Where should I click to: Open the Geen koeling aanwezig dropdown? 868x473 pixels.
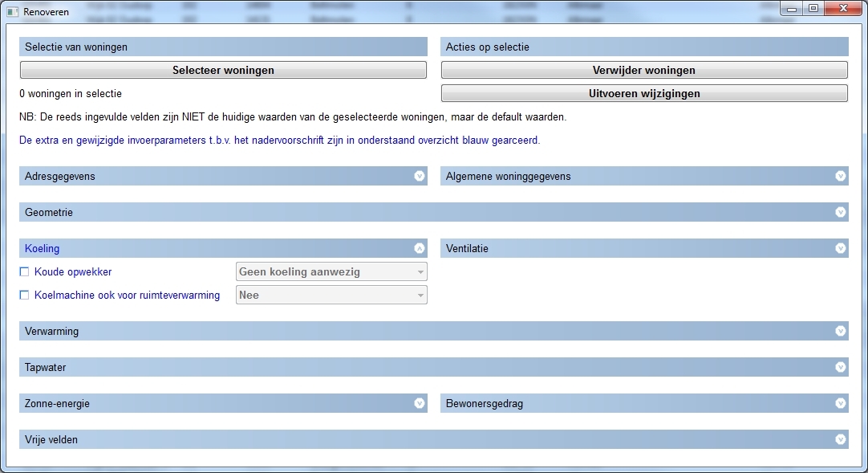coord(331,272)
